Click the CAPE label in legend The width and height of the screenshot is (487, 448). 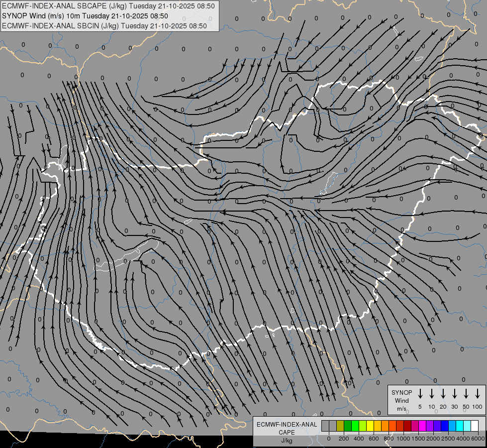coord(287,433)
